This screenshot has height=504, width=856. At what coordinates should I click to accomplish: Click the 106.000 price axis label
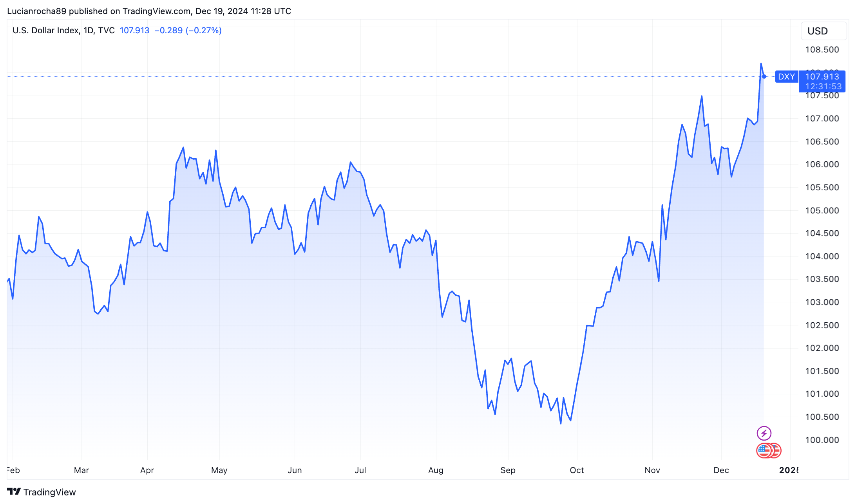pos(822,164)
